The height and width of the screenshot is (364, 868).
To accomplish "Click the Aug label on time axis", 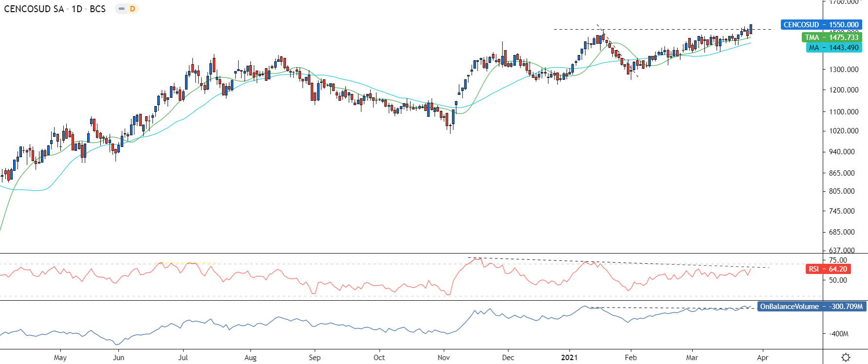I will click(x=250, y=358).
